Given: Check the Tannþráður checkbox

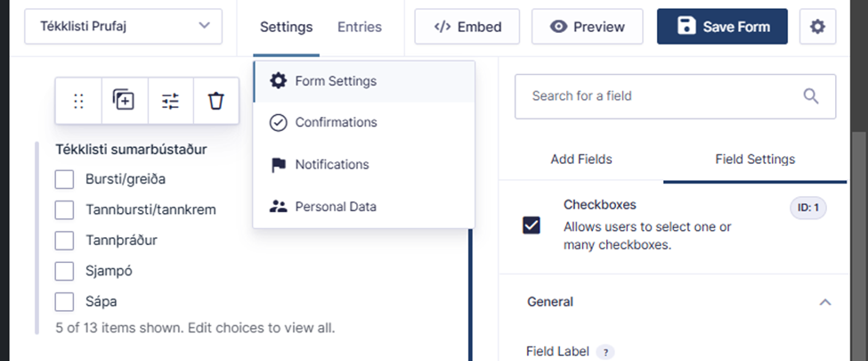Looking at the screenshot, I should pos(64,241).
